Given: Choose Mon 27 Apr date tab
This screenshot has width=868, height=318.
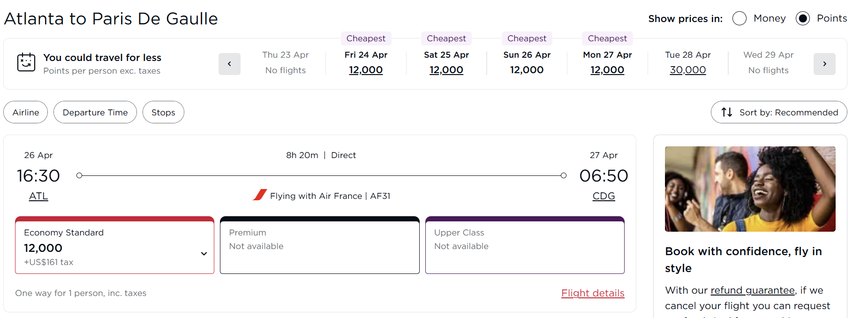Looking at the screenshot, I should (607, 63).
